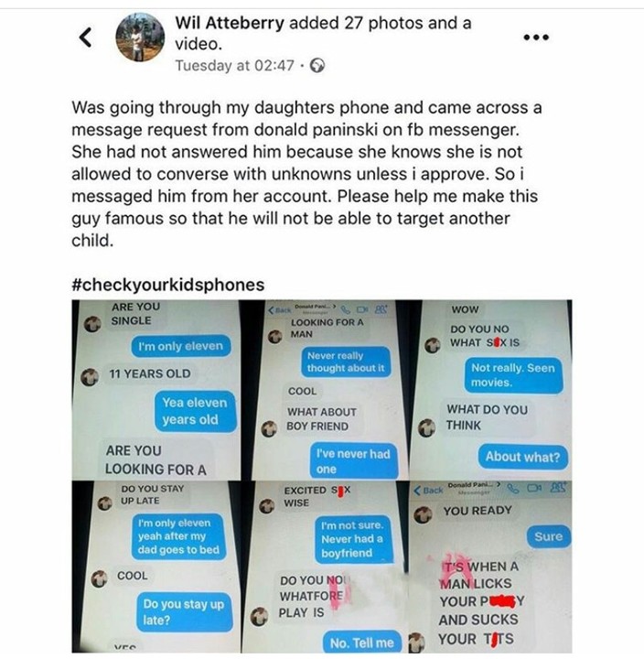This screenshot has width=644, height=659.
Task: Click the Tuesday at 02:47 timestamp
Action: tap(234, 66)
